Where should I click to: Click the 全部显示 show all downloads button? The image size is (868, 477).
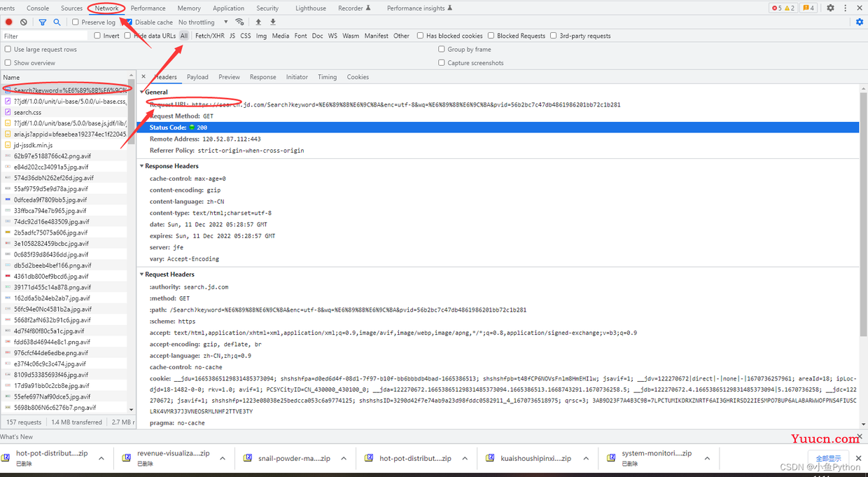[828, 458]
